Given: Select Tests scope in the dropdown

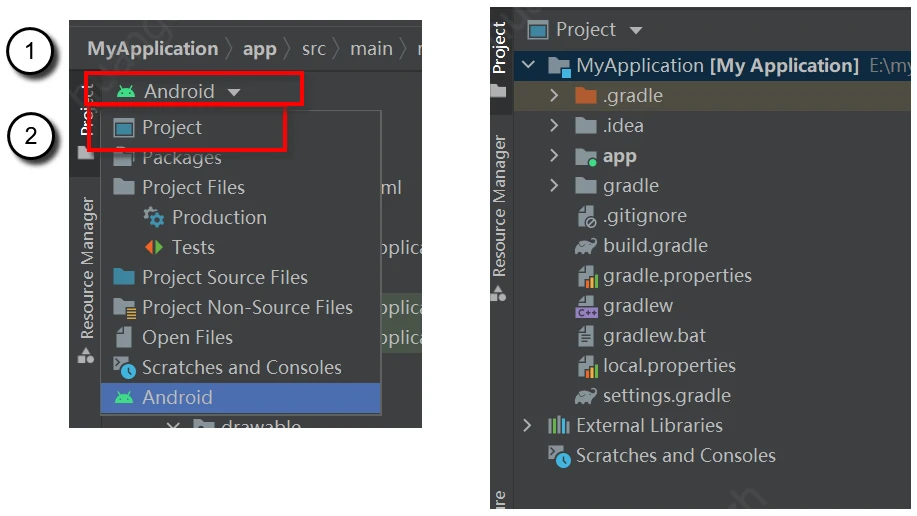Looking at the screenshot, I should click(x=240, y=247).
